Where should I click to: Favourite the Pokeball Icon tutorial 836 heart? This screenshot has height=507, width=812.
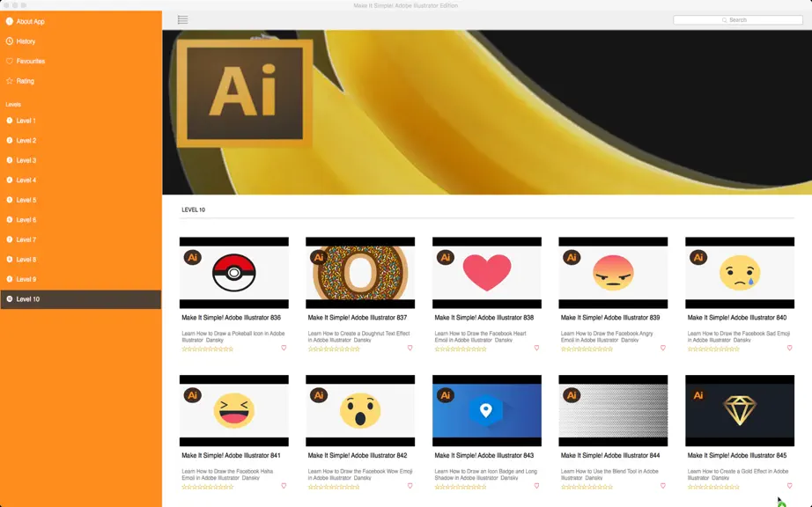click(x=284, y=348)
